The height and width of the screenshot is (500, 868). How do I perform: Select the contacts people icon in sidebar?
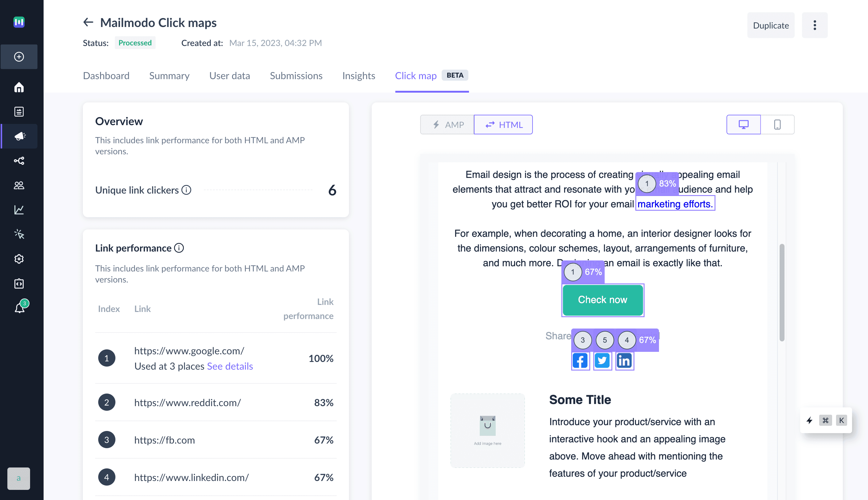pos(19,185)
